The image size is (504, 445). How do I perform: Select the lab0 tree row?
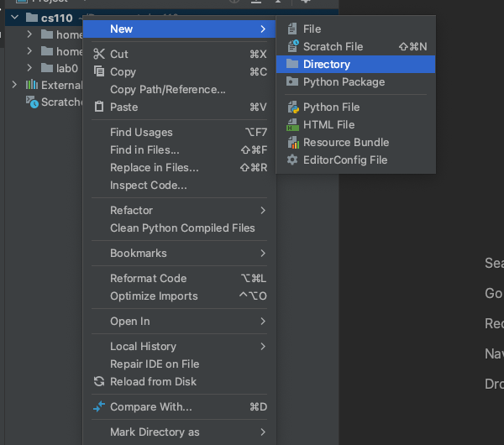click(44, 68)
